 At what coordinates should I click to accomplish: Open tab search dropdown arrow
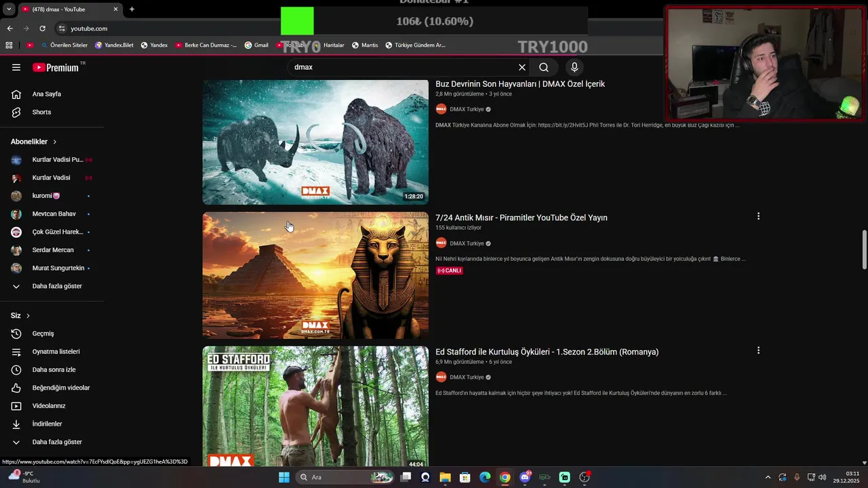click(9, 9)
